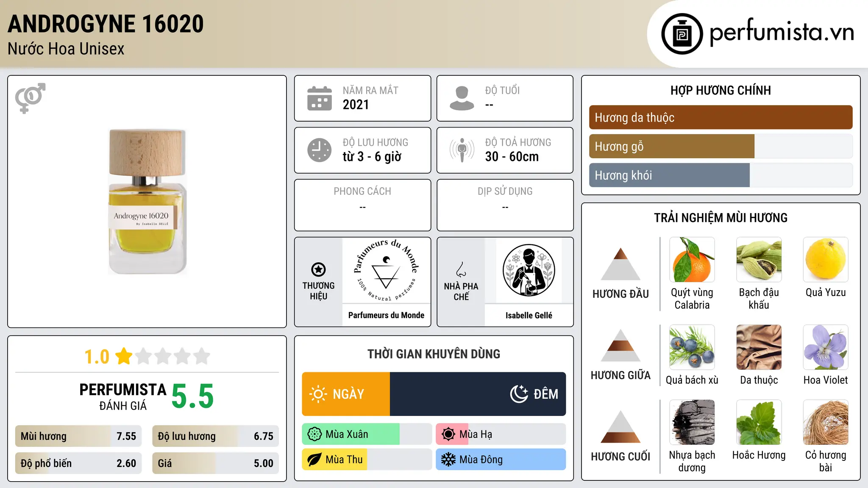Click the sillage value 30 - 60cm
The width and height of the screenshot is (868, 488).
(x=512, y=157)
